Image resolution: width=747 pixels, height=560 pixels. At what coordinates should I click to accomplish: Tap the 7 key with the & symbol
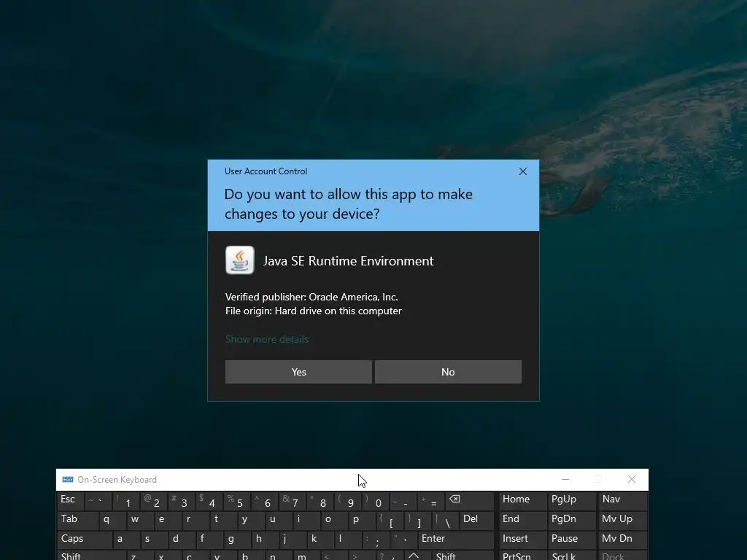tap(293, 500)
